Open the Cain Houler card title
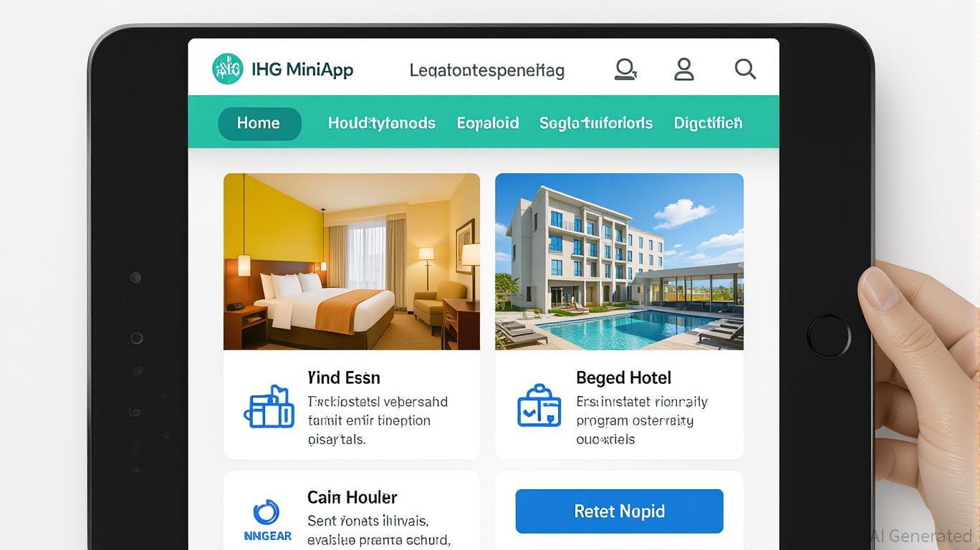 (x=352, y=497)
